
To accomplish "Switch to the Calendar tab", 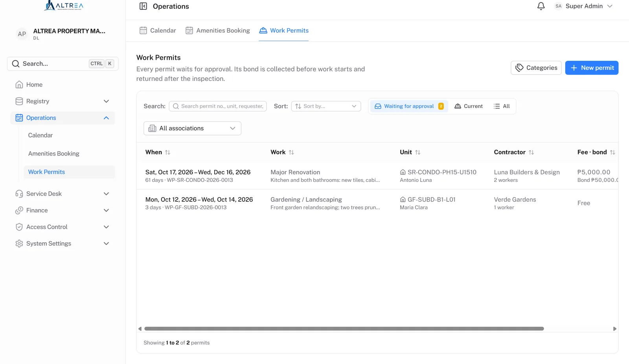I will 158,31.
